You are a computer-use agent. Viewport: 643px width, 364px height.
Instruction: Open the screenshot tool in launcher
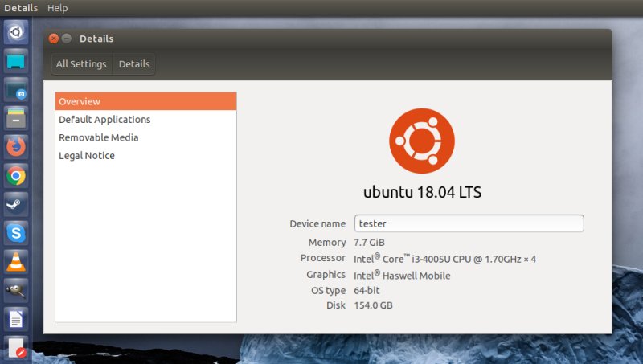(x=16, y=90)
